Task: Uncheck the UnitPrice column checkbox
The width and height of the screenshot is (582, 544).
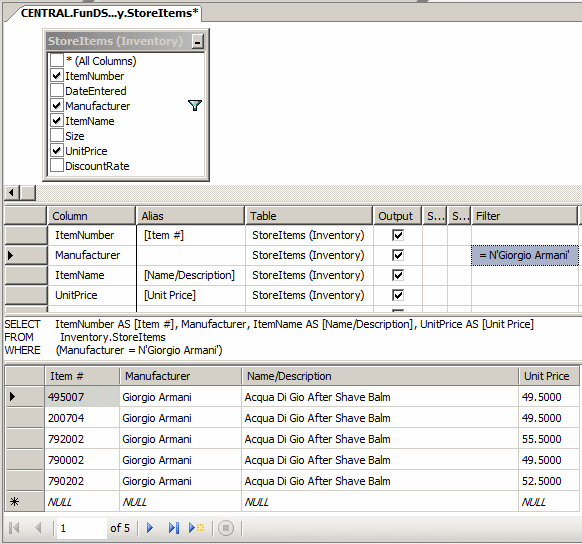Action: [56, 150]
